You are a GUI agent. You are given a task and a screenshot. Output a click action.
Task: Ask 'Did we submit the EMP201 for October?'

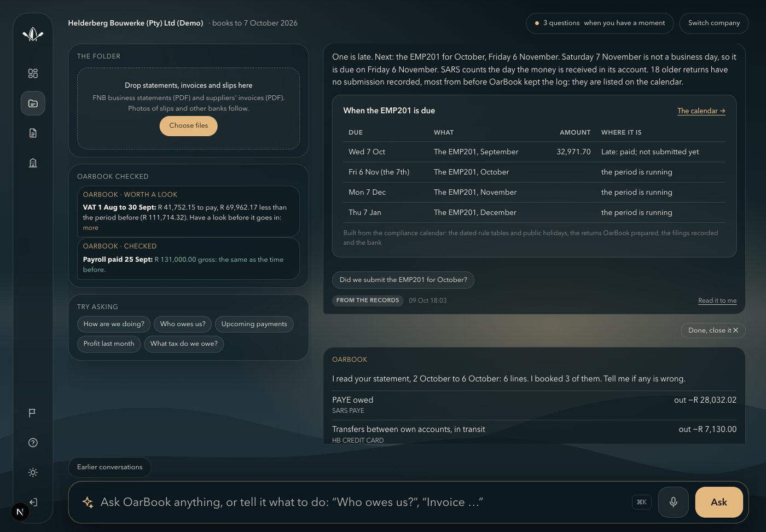(403, 280)
